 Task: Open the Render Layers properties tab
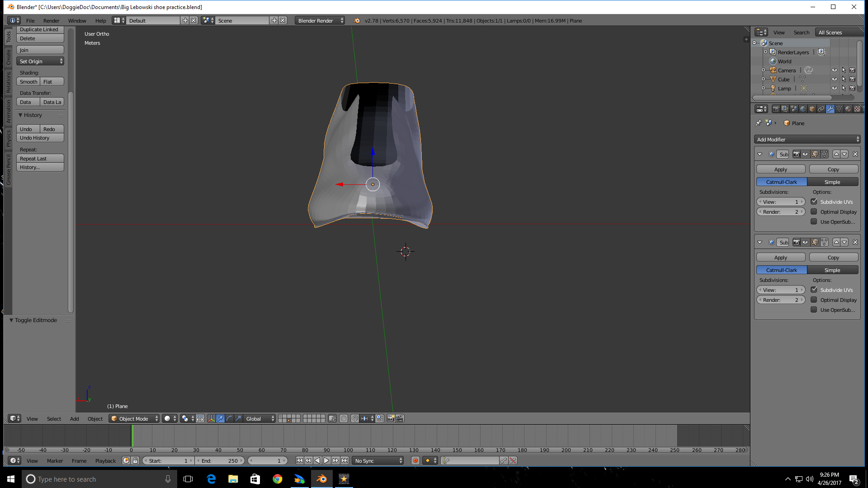point(785,109)
